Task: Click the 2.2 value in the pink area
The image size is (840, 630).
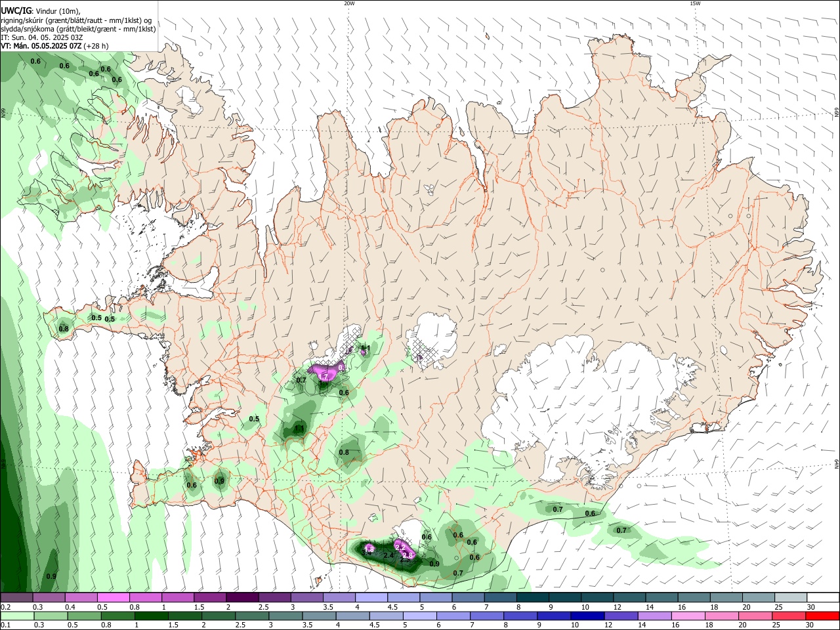Action: tap(400, 547)
